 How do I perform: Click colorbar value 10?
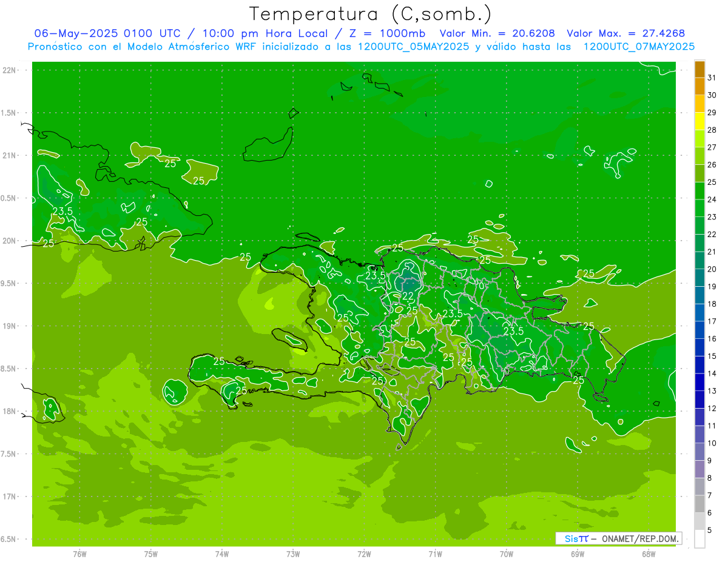[x=712, y=443]
